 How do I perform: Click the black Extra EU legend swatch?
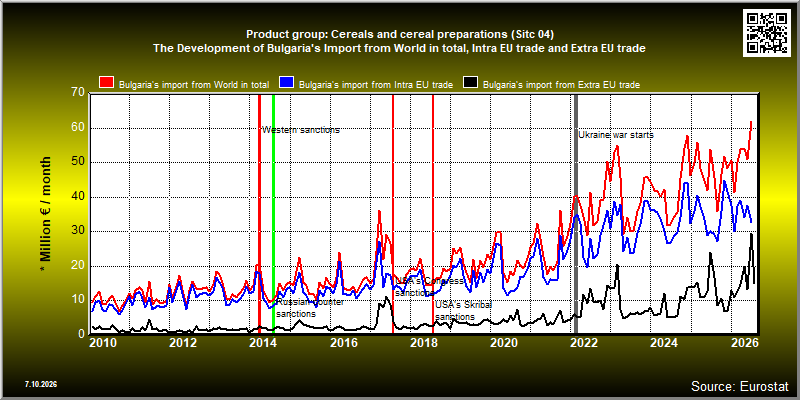(470, 83)
